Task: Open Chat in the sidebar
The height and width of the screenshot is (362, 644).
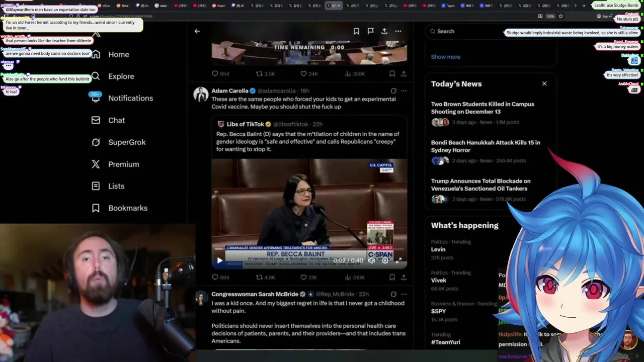Action: (108, 120)
